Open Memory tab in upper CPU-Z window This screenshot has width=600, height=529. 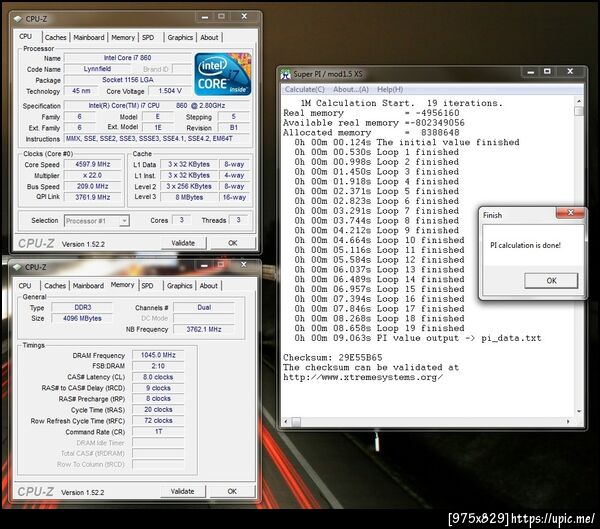123,38
